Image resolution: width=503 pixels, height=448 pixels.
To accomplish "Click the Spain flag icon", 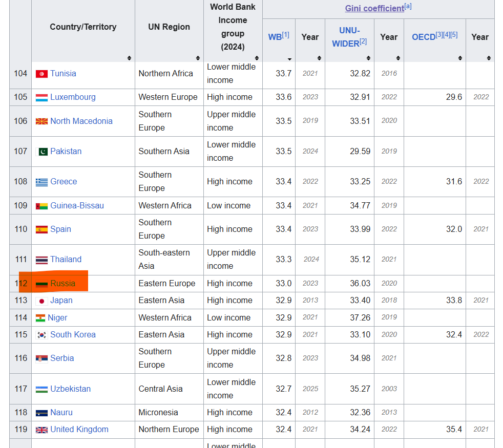I will (41, 229).
